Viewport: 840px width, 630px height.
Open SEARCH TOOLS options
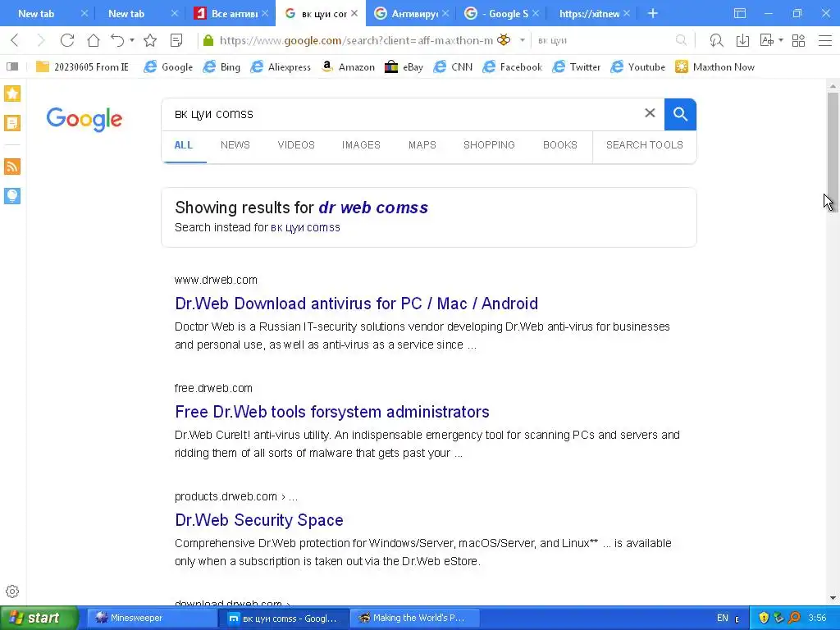645,145
